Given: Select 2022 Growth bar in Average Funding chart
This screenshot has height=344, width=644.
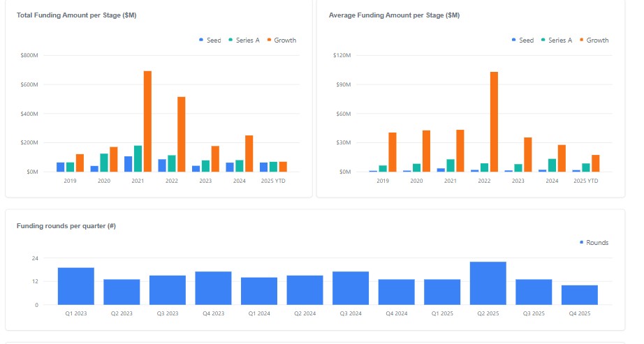Looking at the screenshot, I should pos(495,122).
